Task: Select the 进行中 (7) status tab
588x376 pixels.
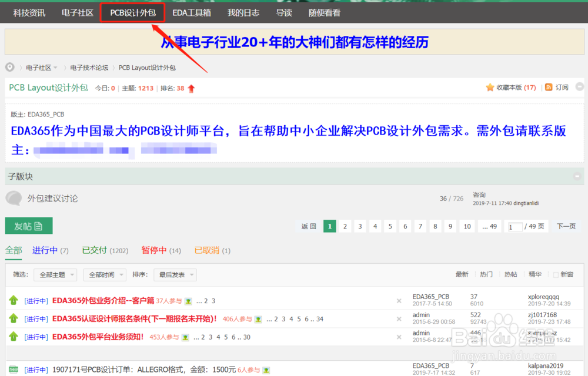Action: [50, 250]
